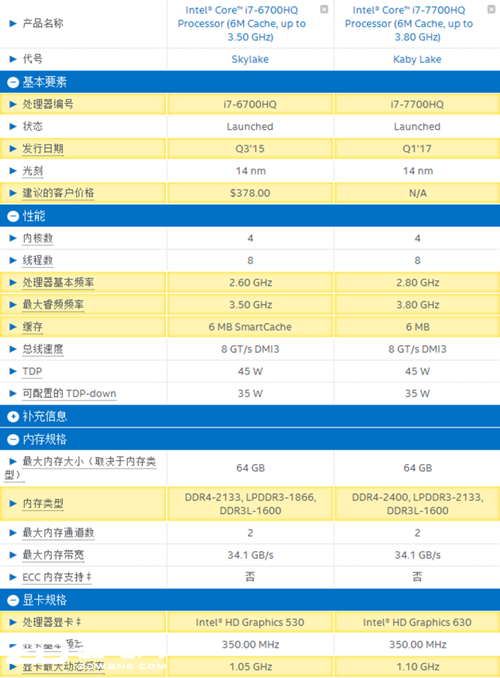Select the 6 MB SmartCache cell

(x=250, y=327)
